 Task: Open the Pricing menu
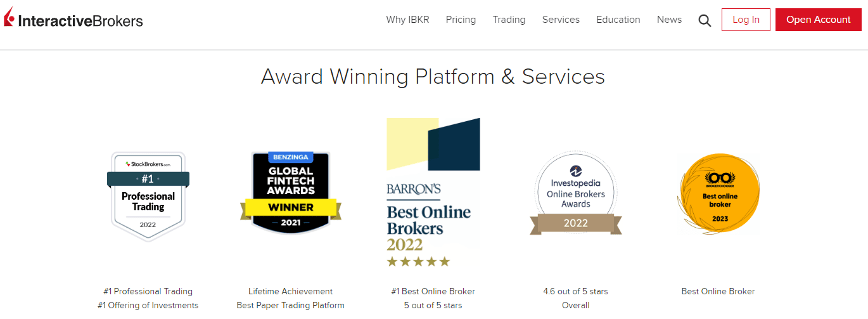pos(461,20)
